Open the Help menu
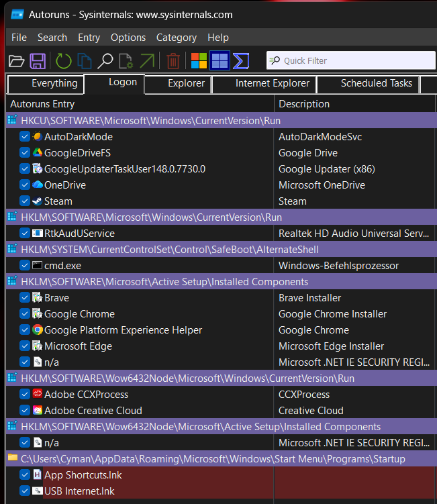Viewport: 437px width, 504px height. pyautogui.click(x=218, y=38)
